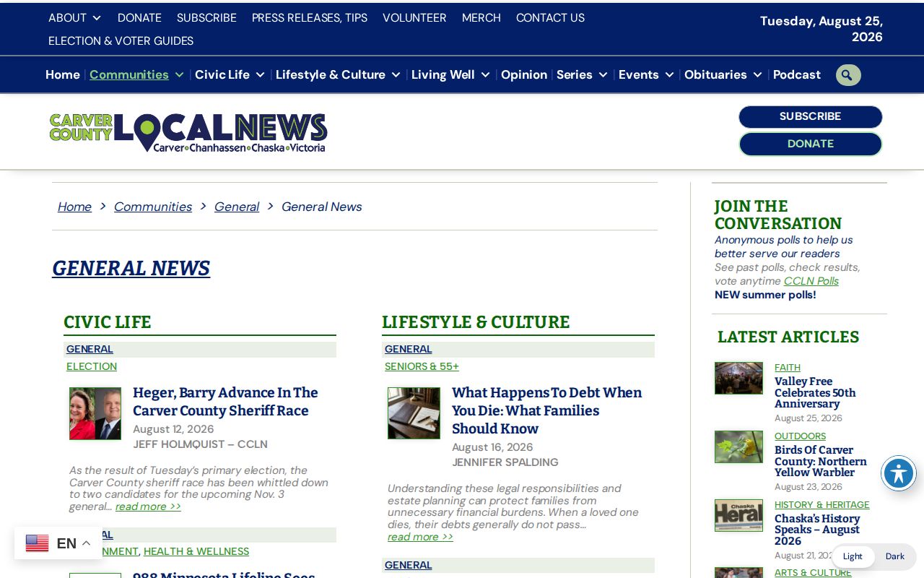The width and height of the screenshot is (924, 578).
Task: Open the Volunteer link in top bar
Action: pyautogui.click(x=414, y=18)
